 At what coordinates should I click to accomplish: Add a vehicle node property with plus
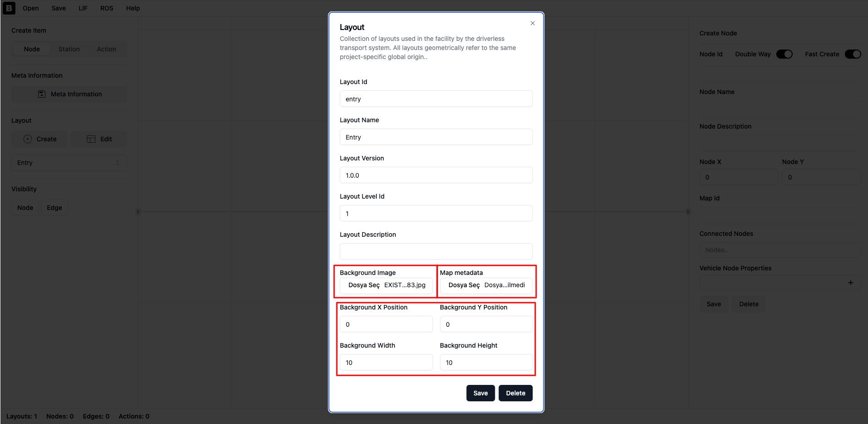pos(850,283)
